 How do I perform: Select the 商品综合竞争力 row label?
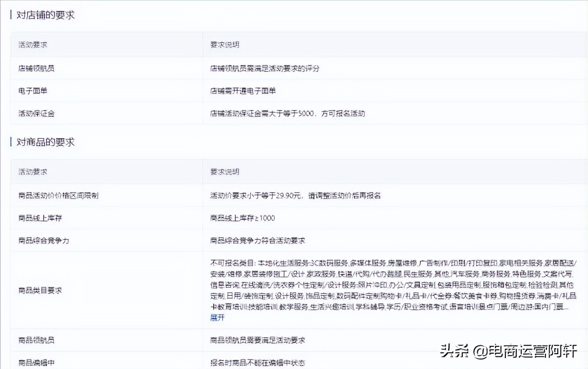[43, 241]
